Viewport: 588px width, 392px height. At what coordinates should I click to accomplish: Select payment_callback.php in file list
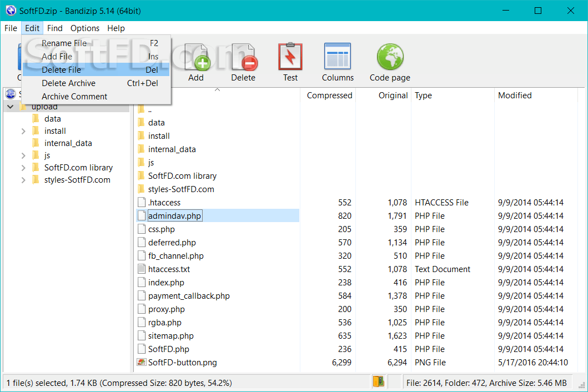(x=189, y=296)
